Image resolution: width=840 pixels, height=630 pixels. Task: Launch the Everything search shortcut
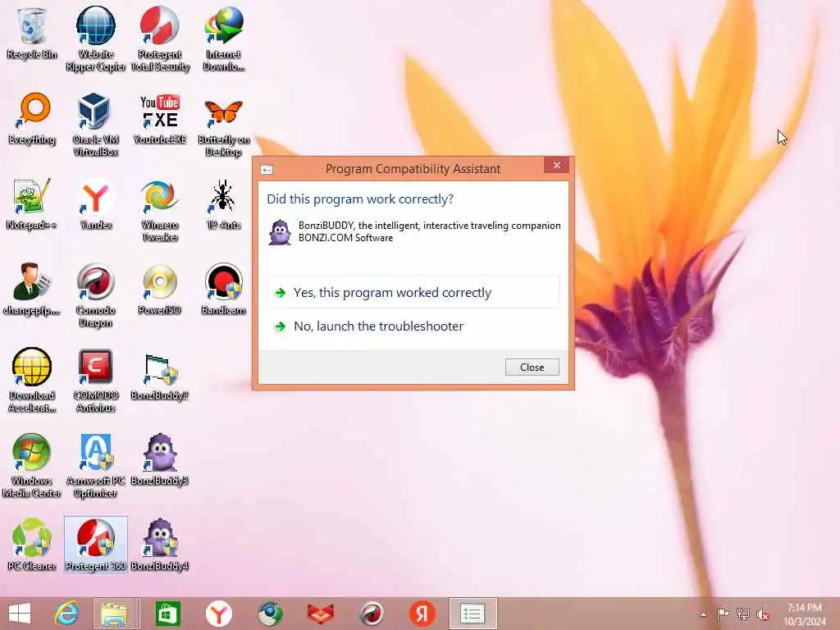pyautogui.click(x=32, y=119)
